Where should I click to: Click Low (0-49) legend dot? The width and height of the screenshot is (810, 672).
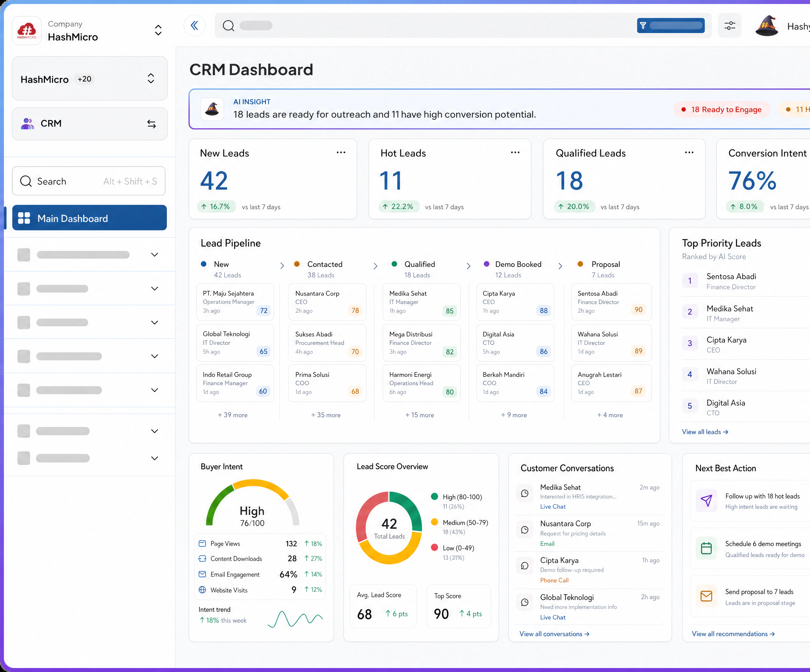pyautogui.click(x=434, y=547)
